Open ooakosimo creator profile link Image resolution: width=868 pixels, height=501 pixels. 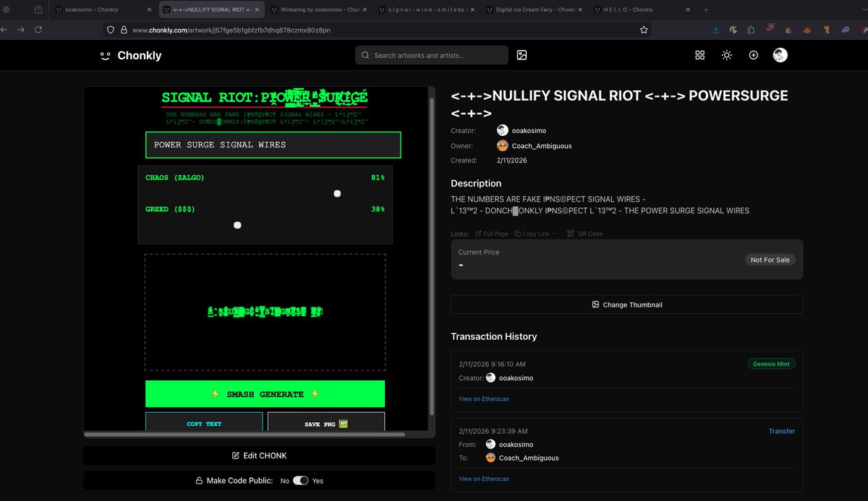(527, 130)
